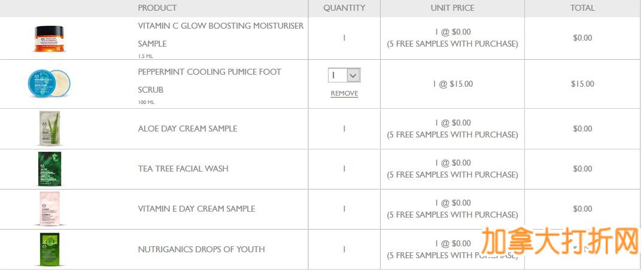Click the Peppermint foot scrub product image

pyautogui.click(x=49, y=83)
